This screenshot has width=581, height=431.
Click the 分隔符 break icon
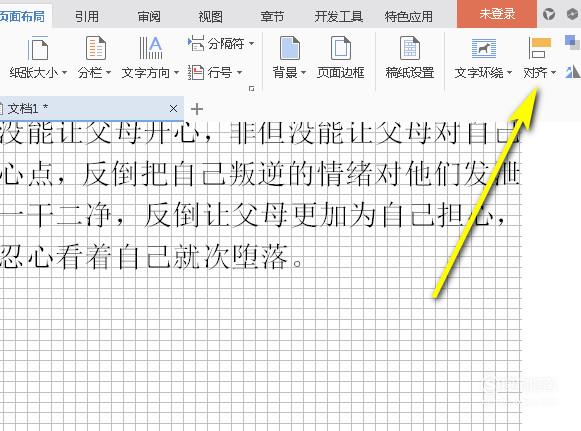[x=196, y=43]
